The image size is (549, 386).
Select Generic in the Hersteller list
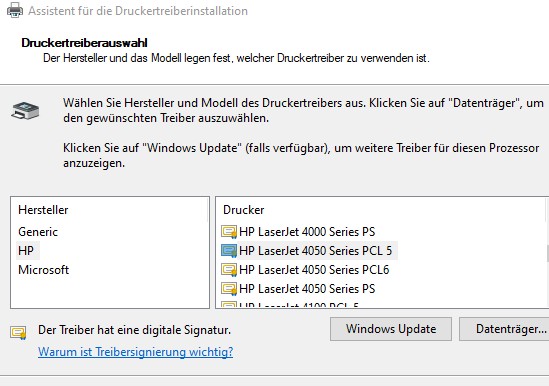click(38, 232)
